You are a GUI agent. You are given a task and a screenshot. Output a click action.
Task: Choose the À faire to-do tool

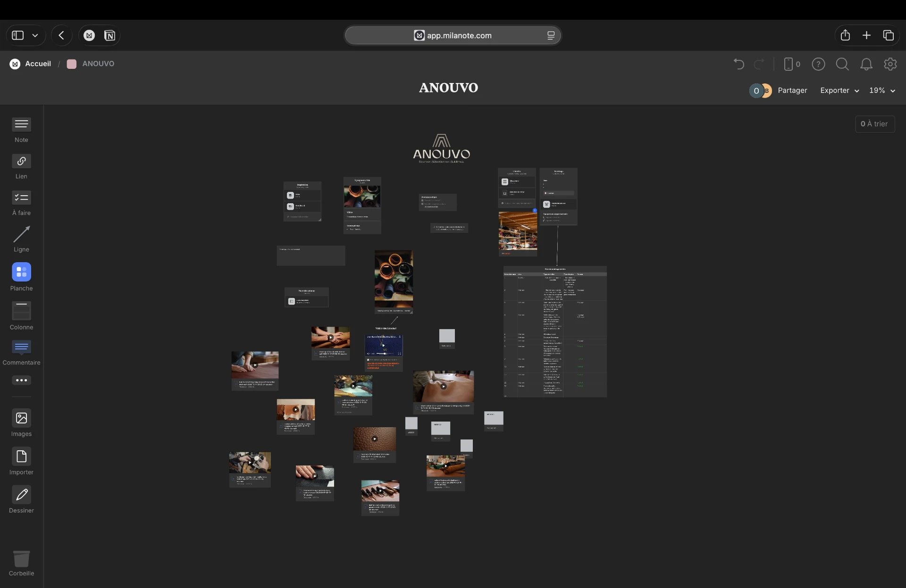point(21,203)
